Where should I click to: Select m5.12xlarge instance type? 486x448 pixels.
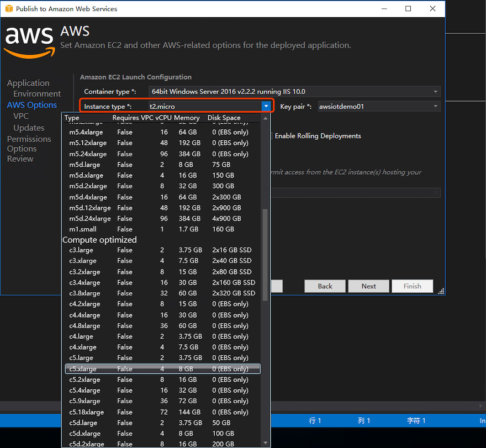point(163,143)
